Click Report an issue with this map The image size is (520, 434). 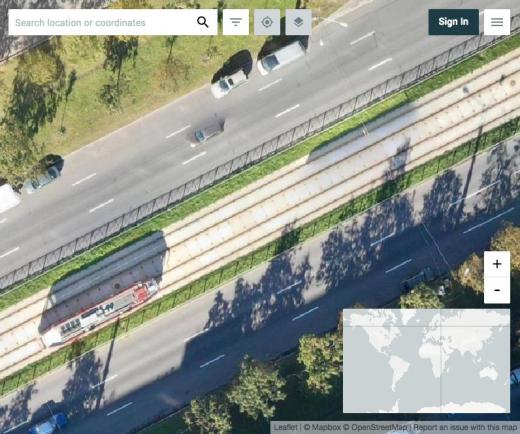click(x=465, y=427)
